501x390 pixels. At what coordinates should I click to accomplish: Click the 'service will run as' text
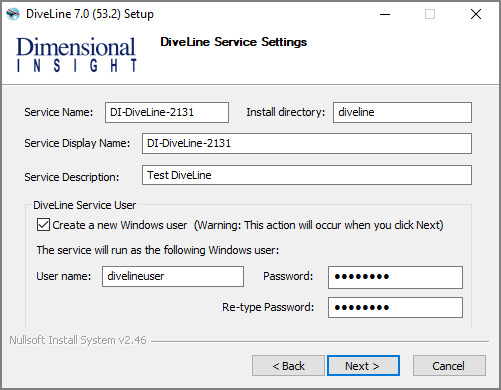[158, 250]
